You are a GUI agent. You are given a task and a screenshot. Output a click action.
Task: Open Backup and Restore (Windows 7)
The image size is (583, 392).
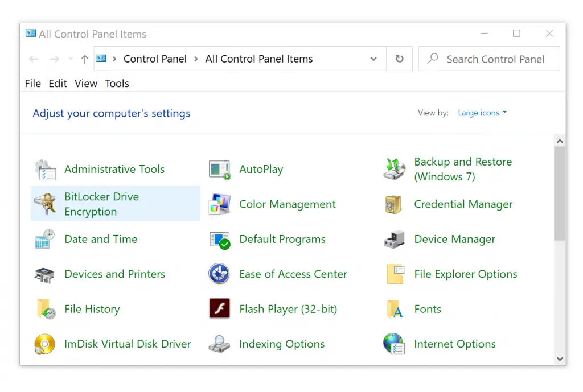point(463,169)
